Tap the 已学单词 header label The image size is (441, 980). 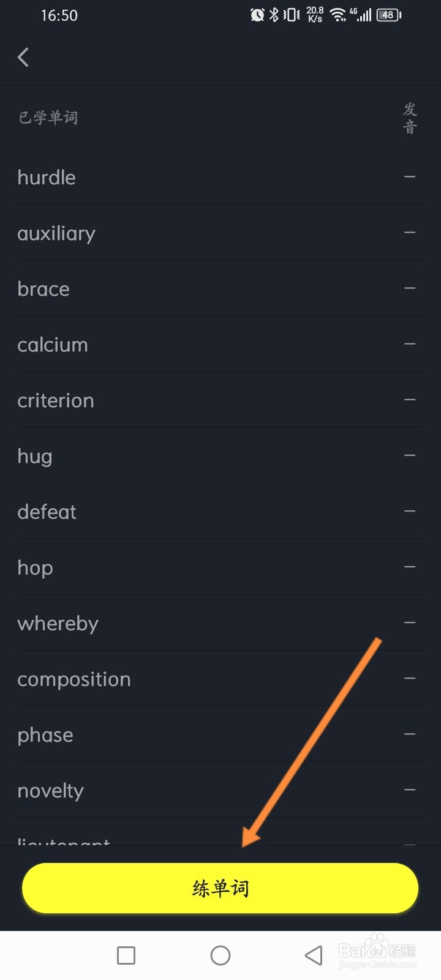(x=48, y=117)
